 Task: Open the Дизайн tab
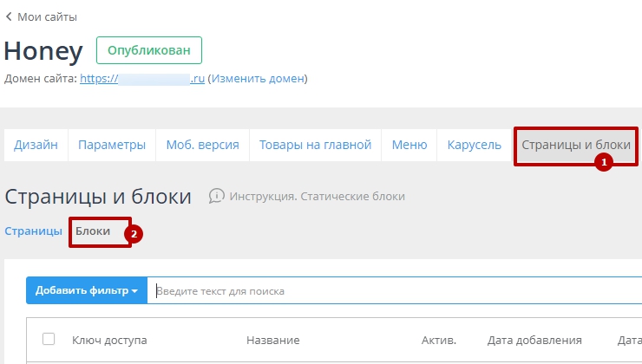[x=36, y=145]
